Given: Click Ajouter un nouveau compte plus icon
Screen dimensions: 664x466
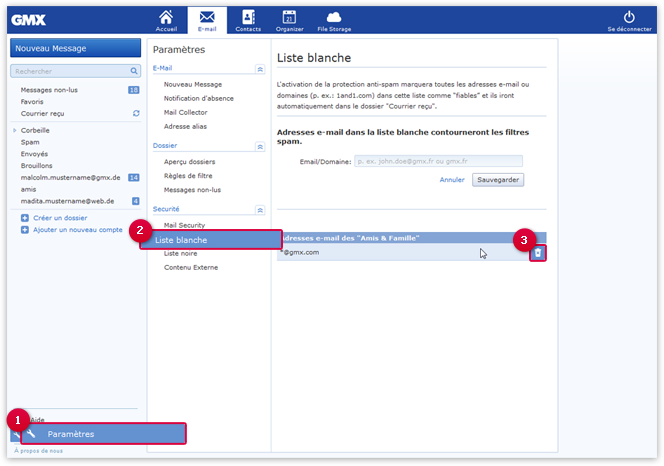Looking at the screenshot, I should pyautogui.click(x=25, y=230).
